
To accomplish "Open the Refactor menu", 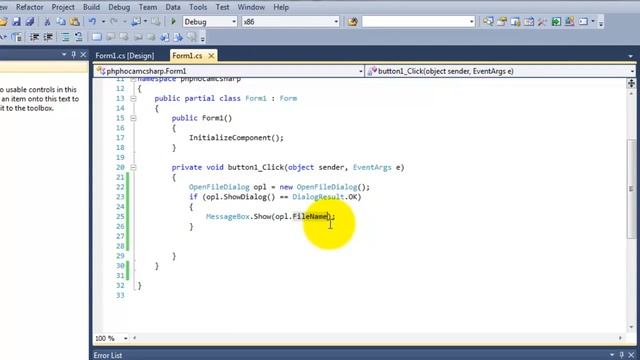I will [x=29, y=7].
